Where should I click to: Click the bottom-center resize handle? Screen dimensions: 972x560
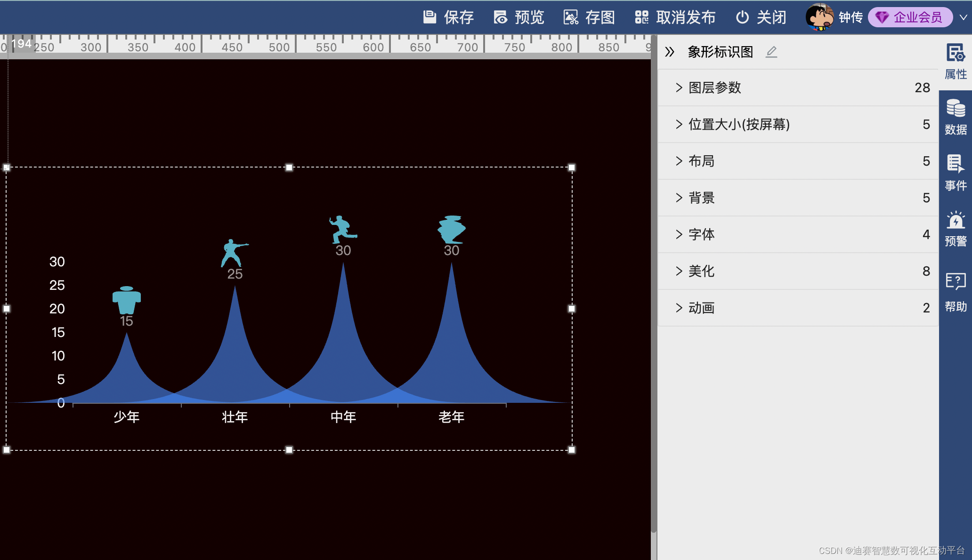[x=289, y=450]
